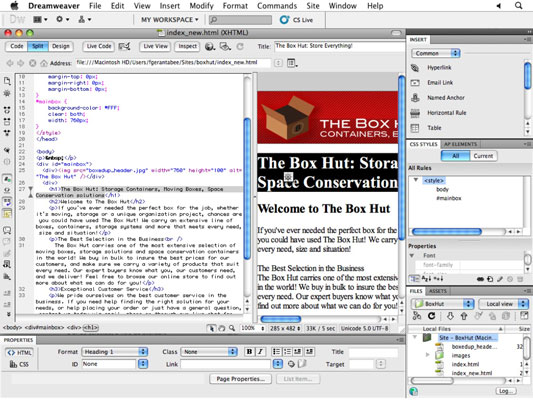Click the Log button in Files panel
This screenshot has width=533, height=400.
[505, 391]
